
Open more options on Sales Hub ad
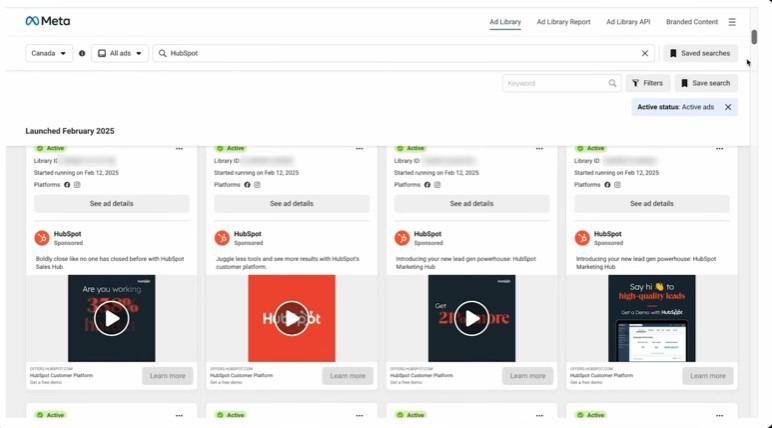pos(179,148)
